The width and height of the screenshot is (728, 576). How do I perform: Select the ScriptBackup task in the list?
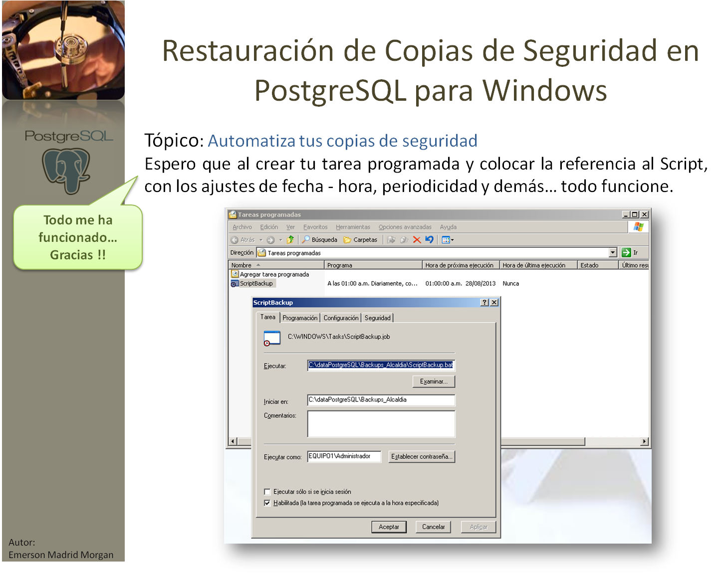coord(252,283)
